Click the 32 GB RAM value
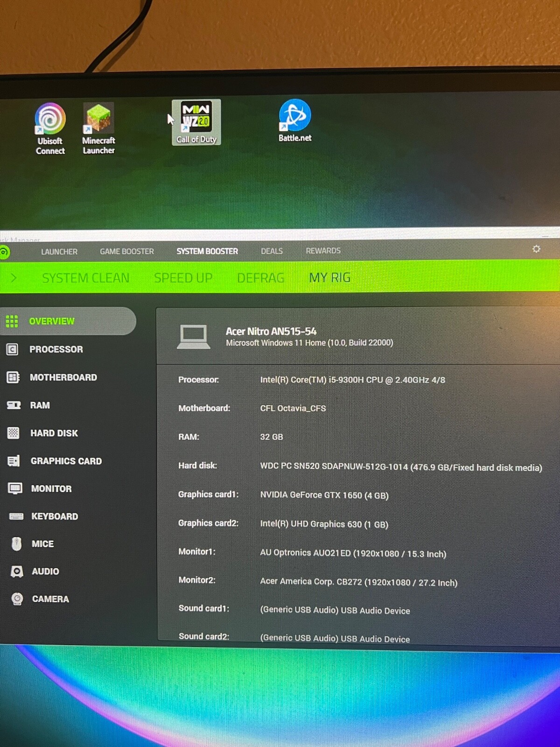 point(272,437)
